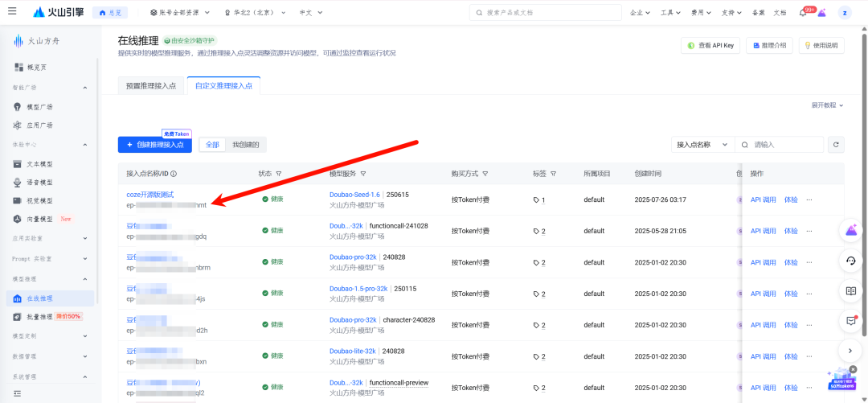Open the 工具 dropdown menu
Image resolution: width=868 pixels, height=403 pixels.
coord(670,13)
